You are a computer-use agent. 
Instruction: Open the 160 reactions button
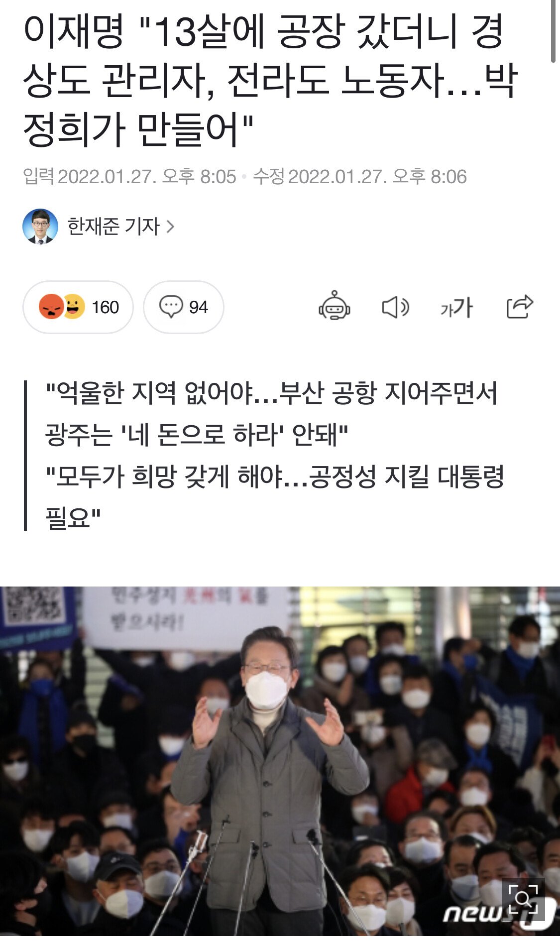pos(78,307)
